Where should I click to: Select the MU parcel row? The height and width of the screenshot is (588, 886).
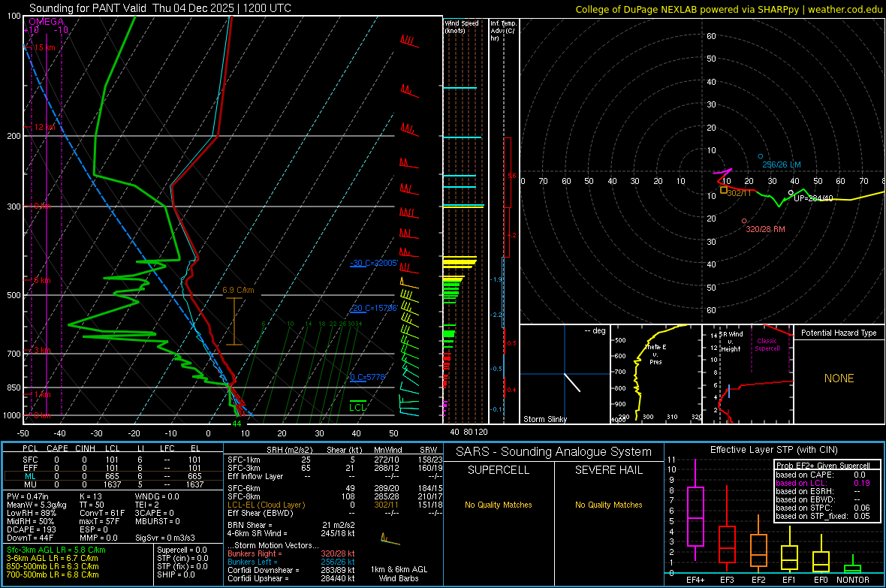click(113, 484)
